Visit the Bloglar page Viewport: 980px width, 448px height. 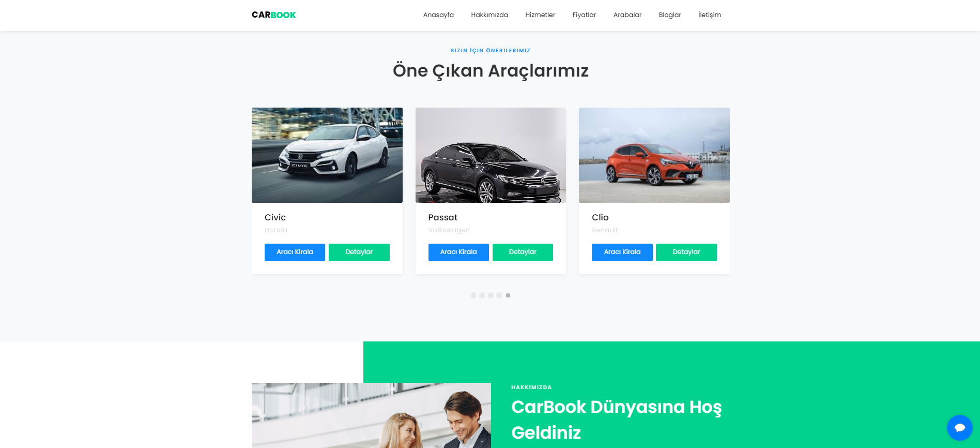(x=669, y=15)
